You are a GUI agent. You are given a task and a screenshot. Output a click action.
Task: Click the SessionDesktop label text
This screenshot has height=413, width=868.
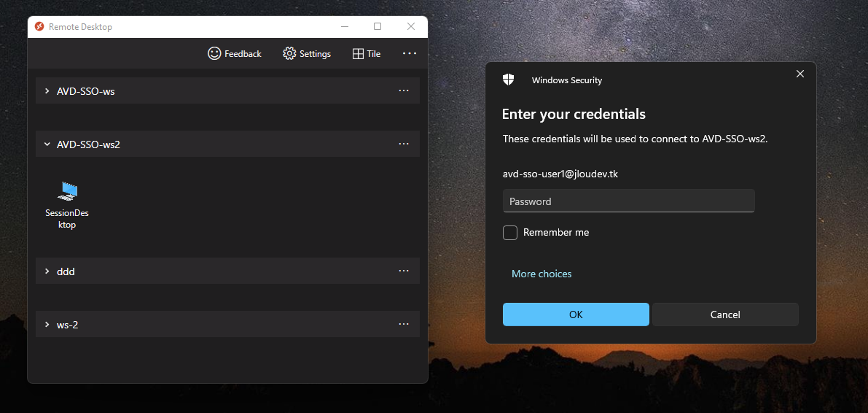(x=67, y=219)
